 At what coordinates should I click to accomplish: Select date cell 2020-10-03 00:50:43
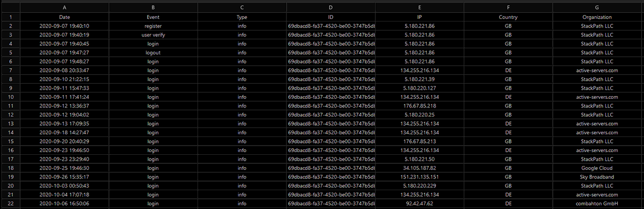64,185
